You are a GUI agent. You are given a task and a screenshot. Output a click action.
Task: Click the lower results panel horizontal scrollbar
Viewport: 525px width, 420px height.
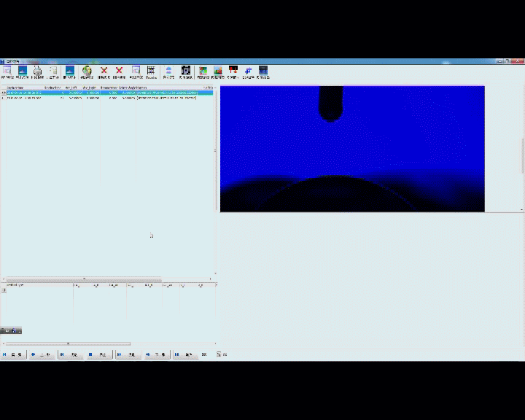[x=68, y=343]
